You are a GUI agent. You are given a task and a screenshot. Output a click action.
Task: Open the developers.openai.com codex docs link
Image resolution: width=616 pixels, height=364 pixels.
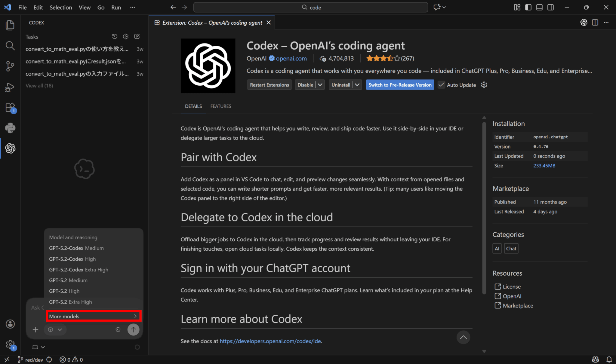270,341
